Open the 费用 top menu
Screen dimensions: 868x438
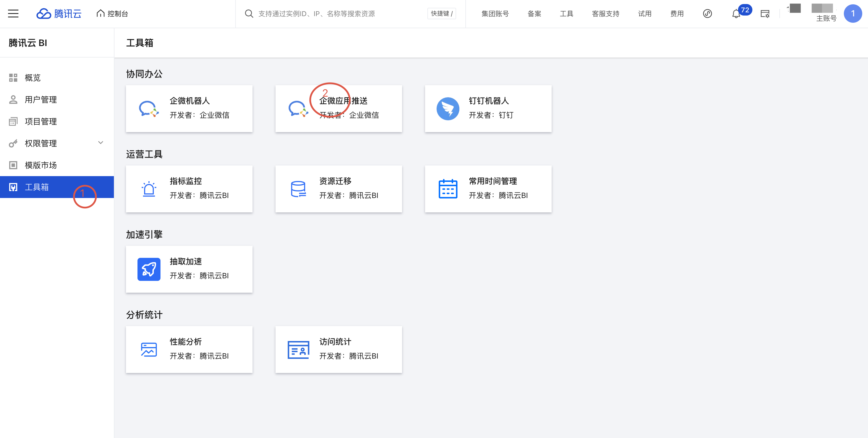[x=677, y=14]
